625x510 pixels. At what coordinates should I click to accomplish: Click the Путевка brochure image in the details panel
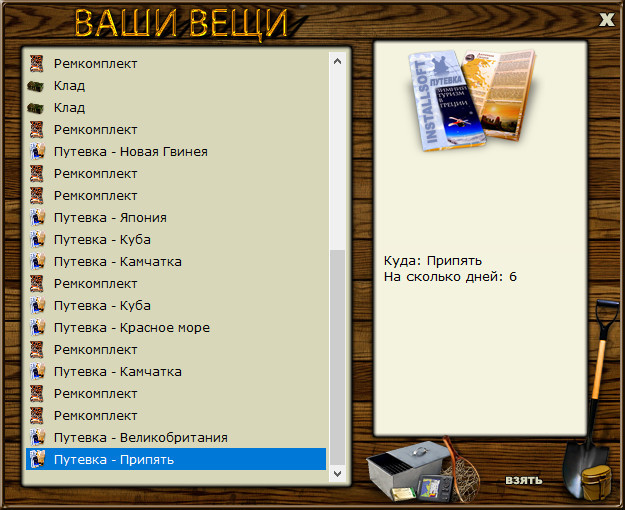tap(472, 100)
